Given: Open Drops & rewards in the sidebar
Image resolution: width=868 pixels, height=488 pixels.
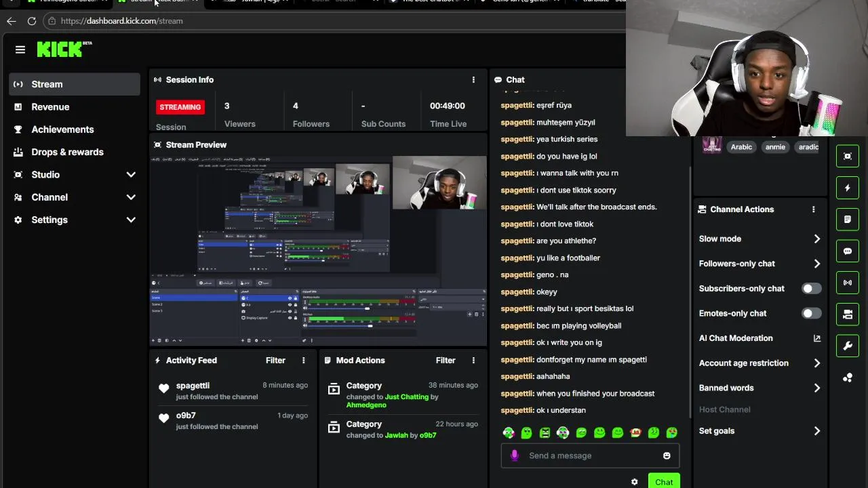Looking at the screenshot, I should click(x=75, y=152).
